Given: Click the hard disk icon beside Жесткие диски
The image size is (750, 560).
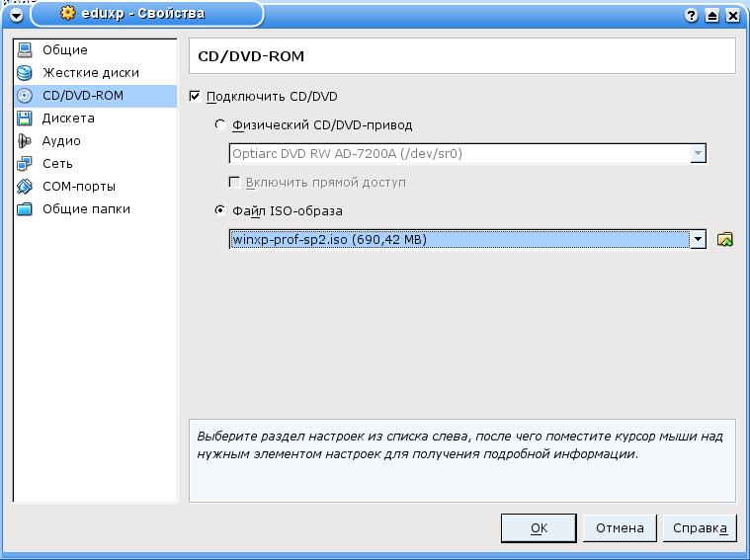Looking at the screenshot, I should pyautogui.click(x=25, y=73).
